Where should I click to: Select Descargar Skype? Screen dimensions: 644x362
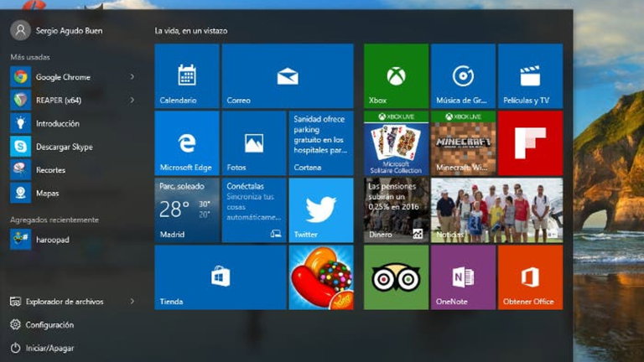[x=64, y=147]
